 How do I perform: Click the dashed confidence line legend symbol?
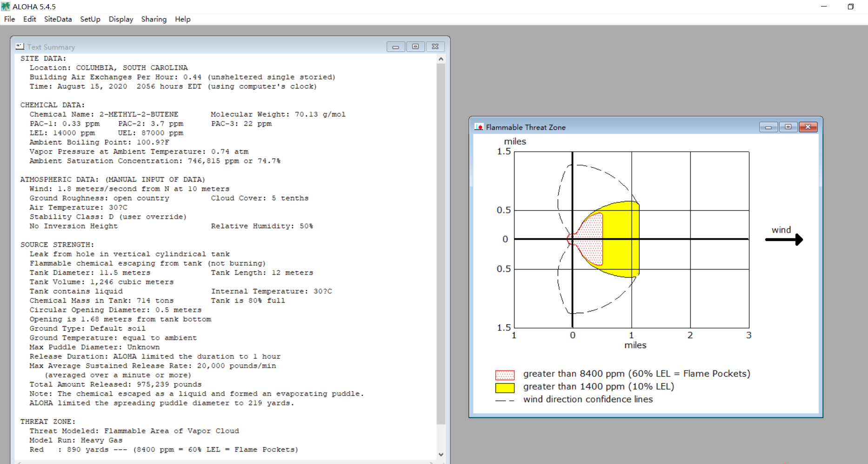[x=505, y=400]
